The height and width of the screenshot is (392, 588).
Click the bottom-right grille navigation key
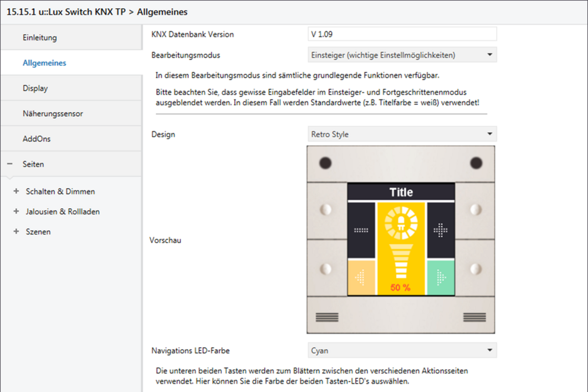[474, 317]
